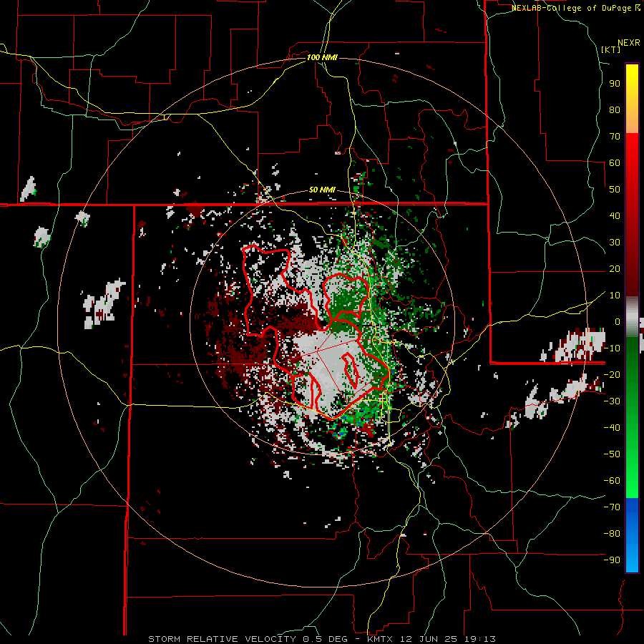
Task: Click the -80 value on the velocity scale
Action: click(x=612, y=534)
